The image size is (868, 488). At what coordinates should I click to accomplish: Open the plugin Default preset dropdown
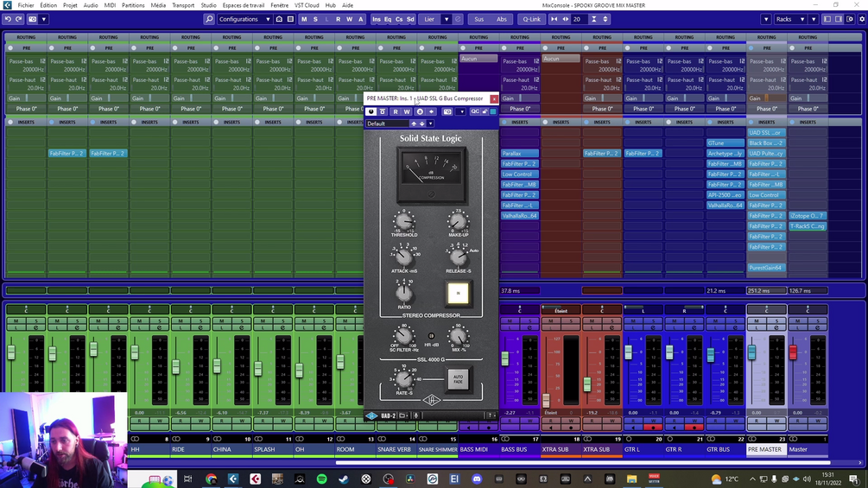pos(387,124)
